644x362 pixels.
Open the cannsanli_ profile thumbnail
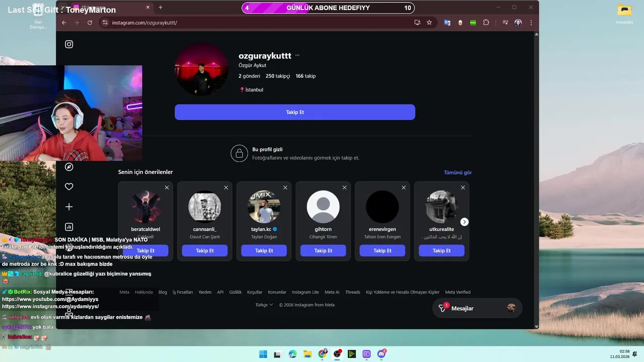point(205,207)
